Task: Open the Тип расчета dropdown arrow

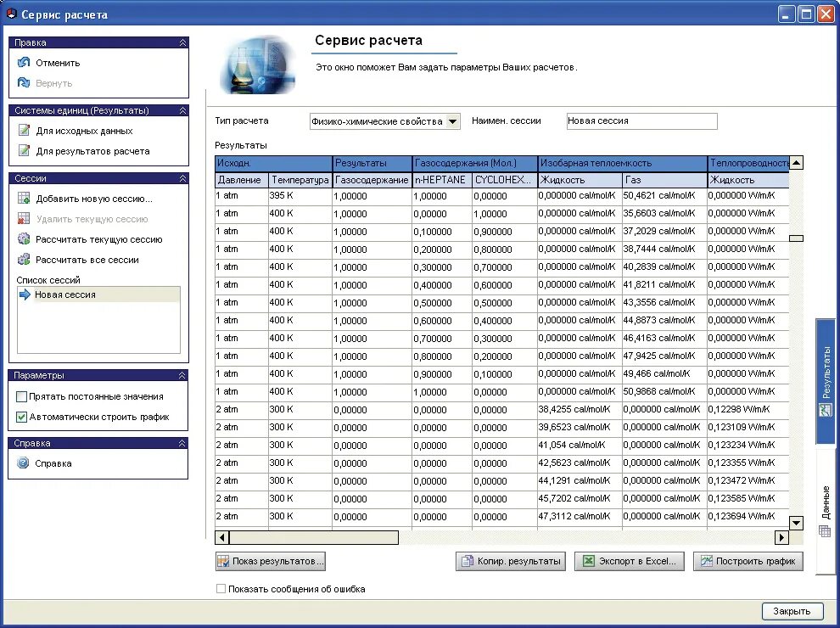Action: [x=453, y=121]
